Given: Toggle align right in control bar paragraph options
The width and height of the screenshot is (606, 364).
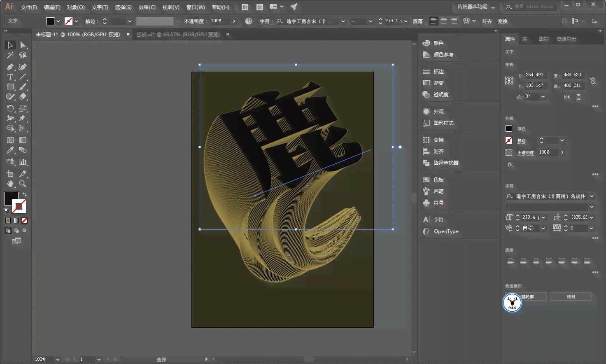Looking at the screenshot, I should pyautogui.click(x=454, y=21).
